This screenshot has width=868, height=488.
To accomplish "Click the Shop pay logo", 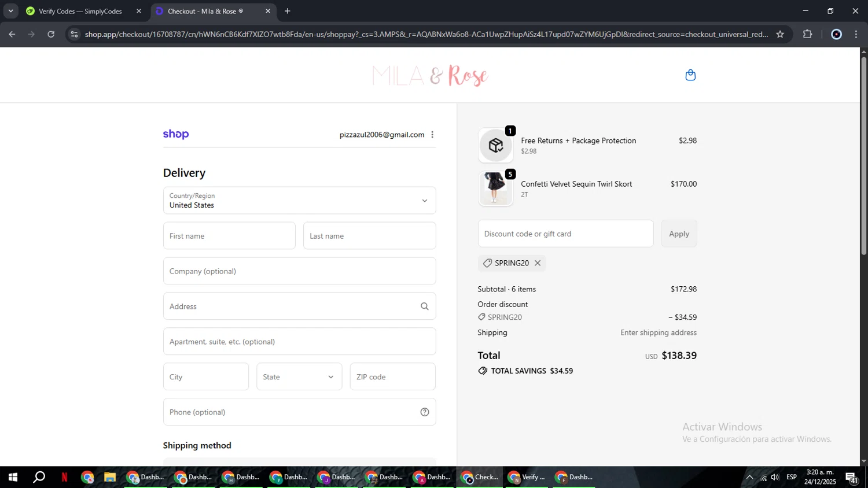I will point(176,134).
